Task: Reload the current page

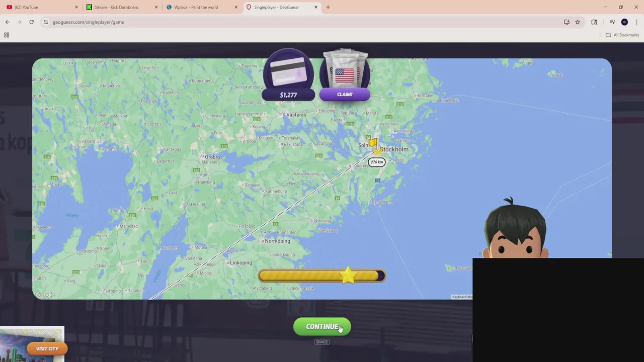Action: pos(31,22)
